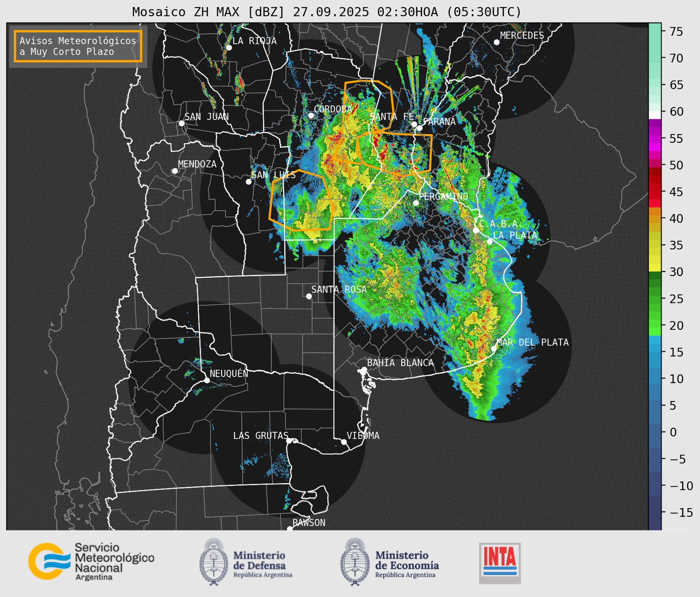Select the SANTA FE city label
The image size is (700, 597).
392,117
